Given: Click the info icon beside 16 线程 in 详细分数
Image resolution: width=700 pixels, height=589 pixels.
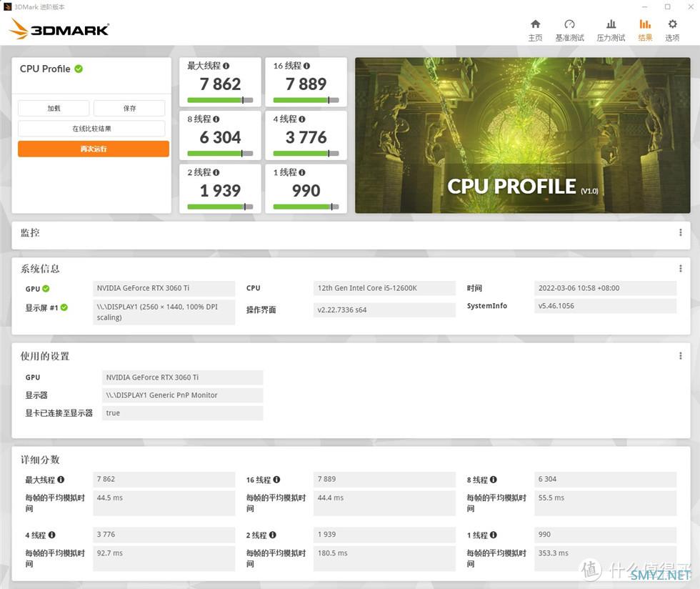Looking at the screenshot, I should tap(277, 480).
